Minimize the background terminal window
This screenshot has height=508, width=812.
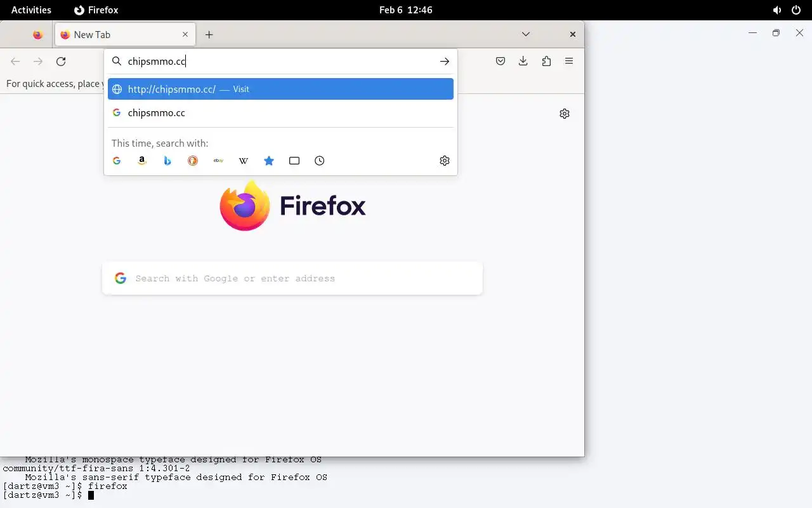pyautogui.click(x=752, y=32)
